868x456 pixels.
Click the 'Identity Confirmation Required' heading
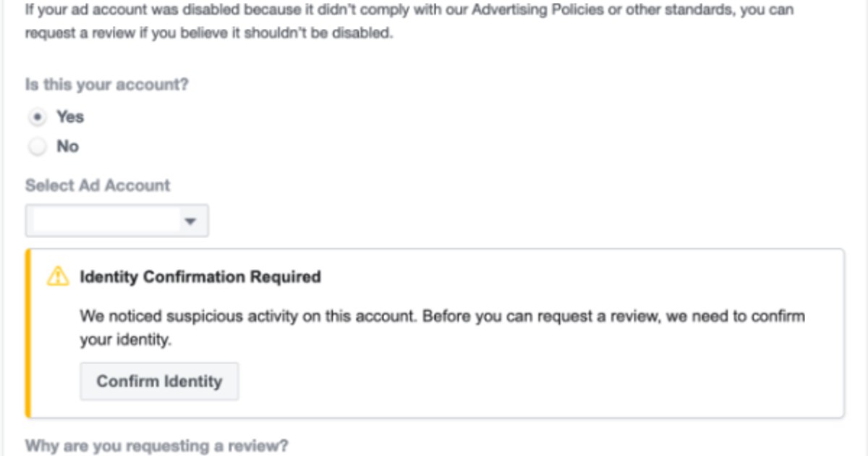click(x=200, y=276)
